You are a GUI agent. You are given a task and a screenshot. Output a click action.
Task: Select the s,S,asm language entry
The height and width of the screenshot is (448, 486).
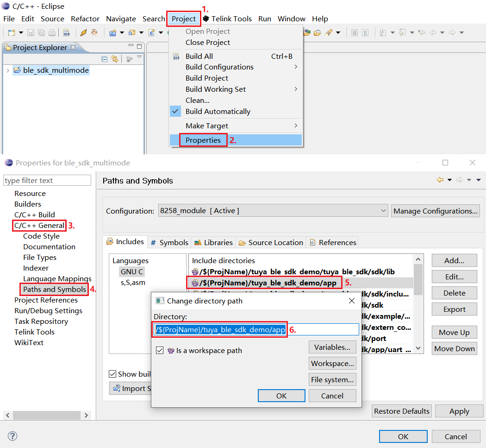(133, 283)
